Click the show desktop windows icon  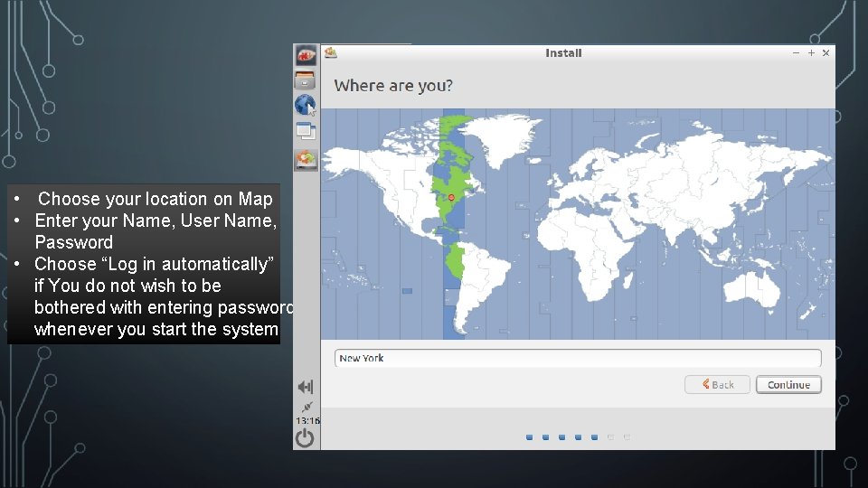(x=306, y=131)
